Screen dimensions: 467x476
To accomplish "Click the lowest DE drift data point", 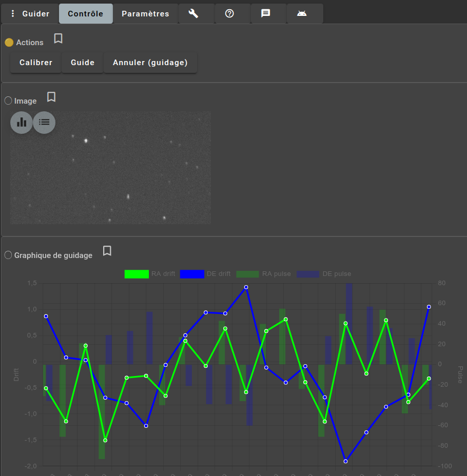I will (x=345, y=462).
